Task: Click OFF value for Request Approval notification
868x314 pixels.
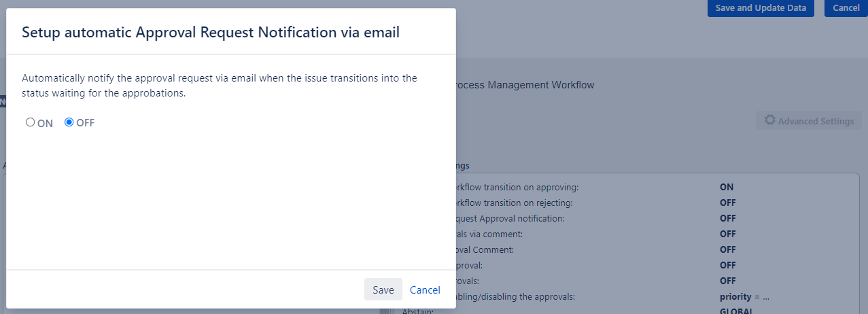Action: coord(727,218)
